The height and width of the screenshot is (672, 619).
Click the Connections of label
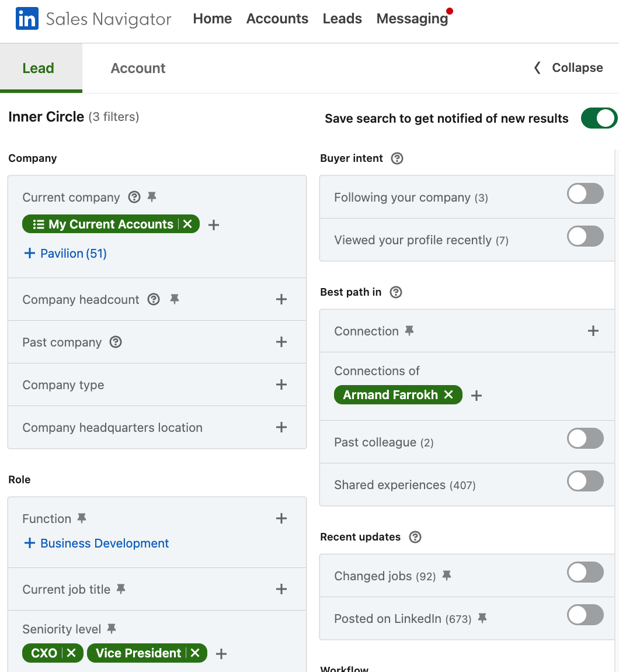pos(377,370)
